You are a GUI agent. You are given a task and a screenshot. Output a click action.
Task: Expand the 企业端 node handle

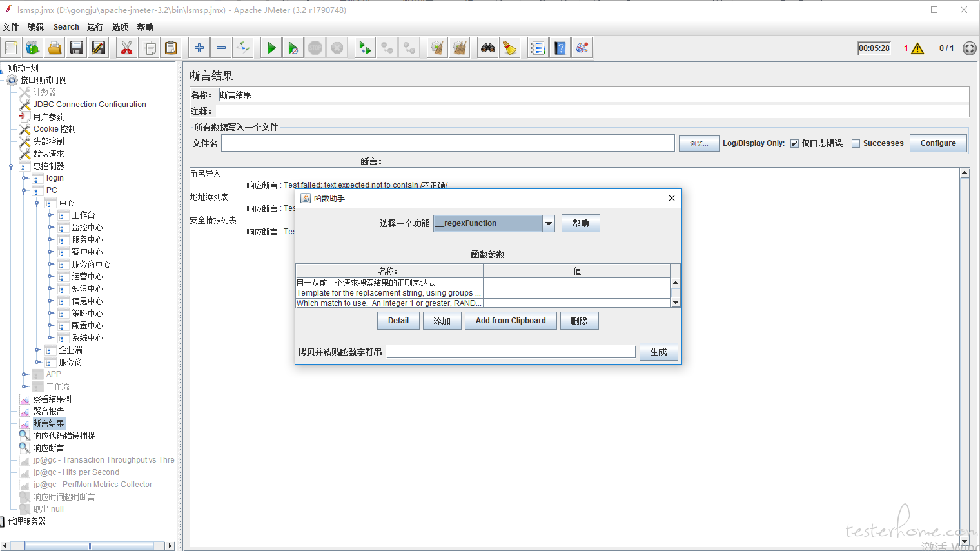pos(37,350)
